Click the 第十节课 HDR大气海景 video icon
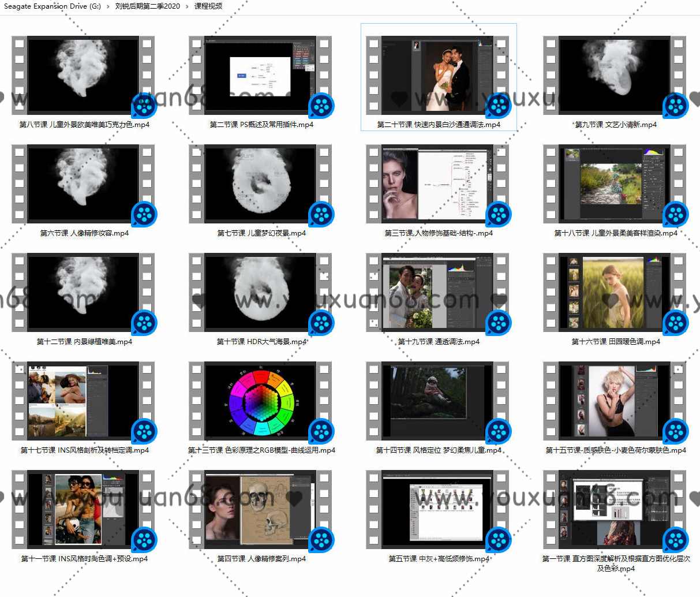Screen dimensions: 700x597 tap(260, 292)
